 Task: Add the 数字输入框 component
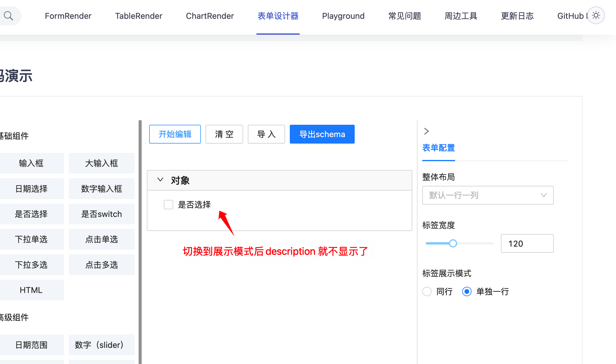coord(102,188)
